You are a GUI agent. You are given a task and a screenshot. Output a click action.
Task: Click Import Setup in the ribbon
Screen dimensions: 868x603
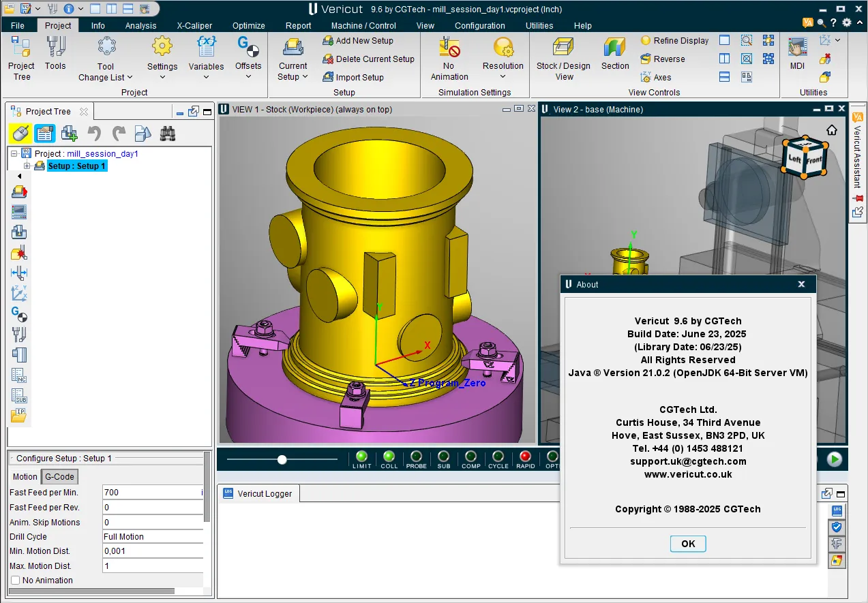tap(353, 77)
